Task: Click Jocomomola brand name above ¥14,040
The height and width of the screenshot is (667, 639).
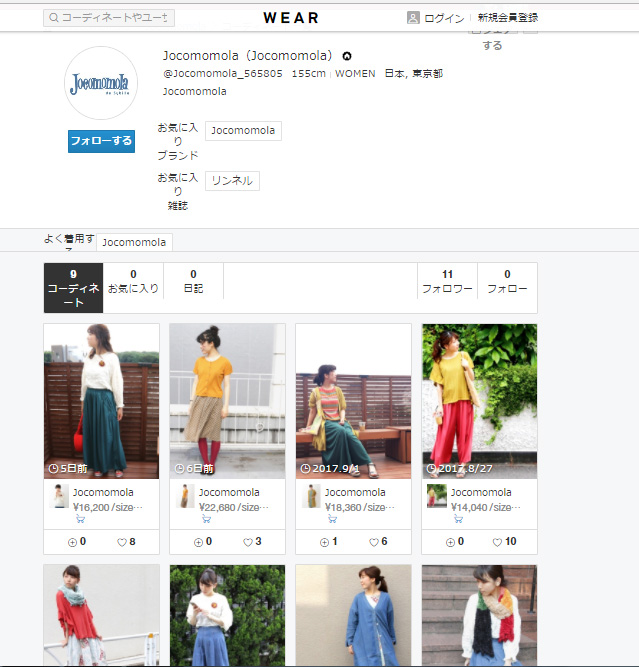Action: (481, 493)
